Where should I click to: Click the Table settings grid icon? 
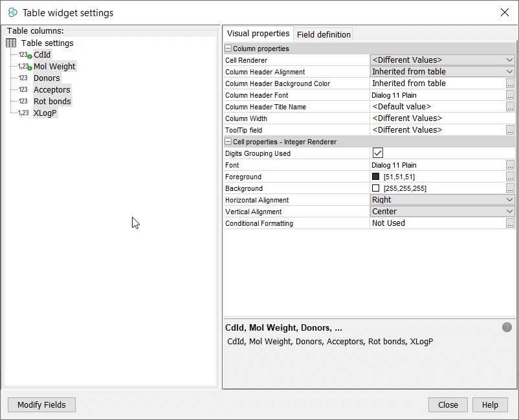click(11, 43)
